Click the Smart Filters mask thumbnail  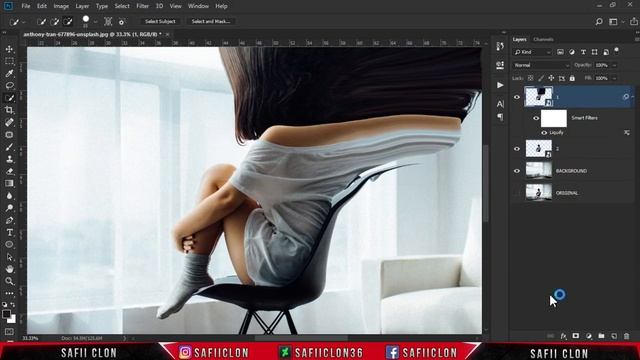point(553,118)
